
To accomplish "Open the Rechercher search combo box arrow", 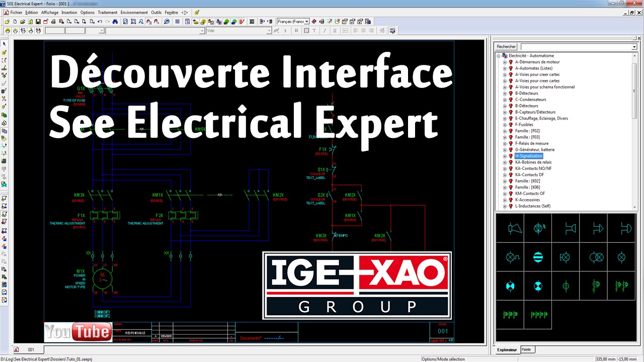I will point(634,47).
